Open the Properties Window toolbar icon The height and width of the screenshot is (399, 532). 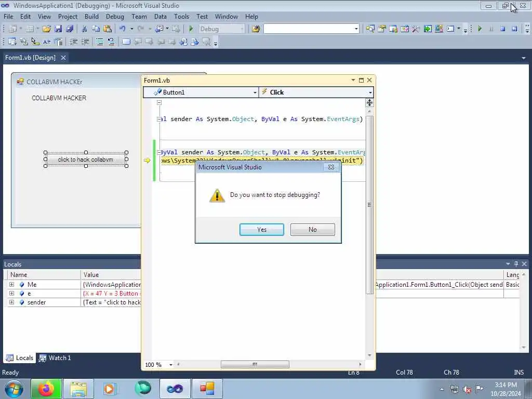point(382,29)
